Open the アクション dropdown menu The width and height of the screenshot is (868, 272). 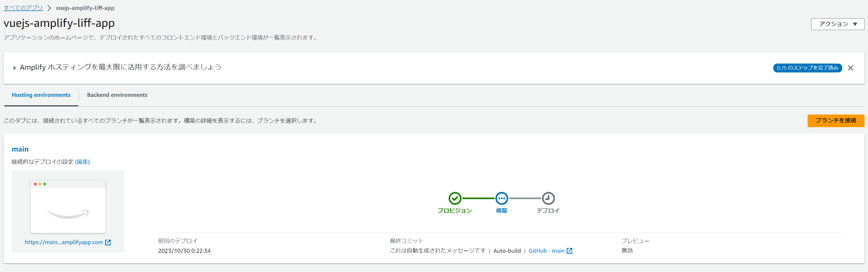(837, 24)
